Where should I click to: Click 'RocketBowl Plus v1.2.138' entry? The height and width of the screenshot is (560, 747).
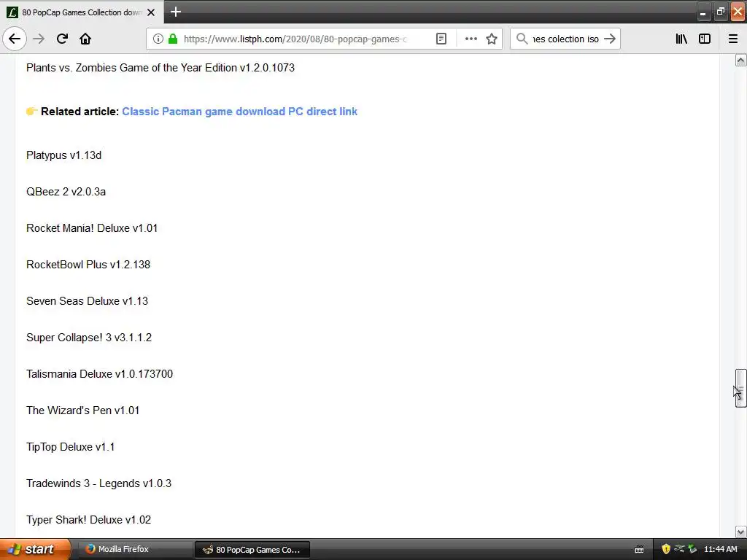coord(88,265)
